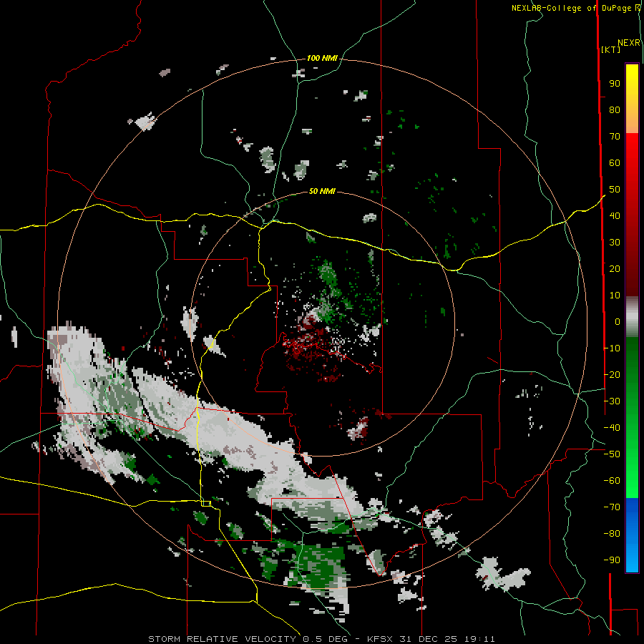This screenshot has height=644, width=644.
Task: Click the "NEXR" label above the color bar
Action: [x=629, y=43]
